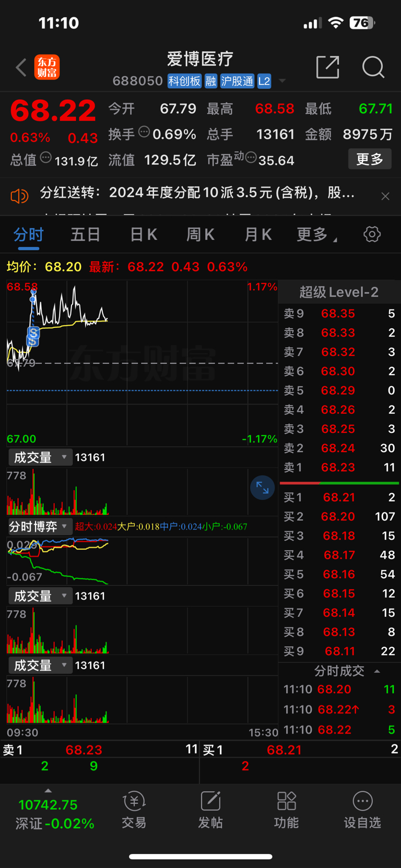
Task: Tap the info icon next to 总值
Action: [x=46, y=158]
